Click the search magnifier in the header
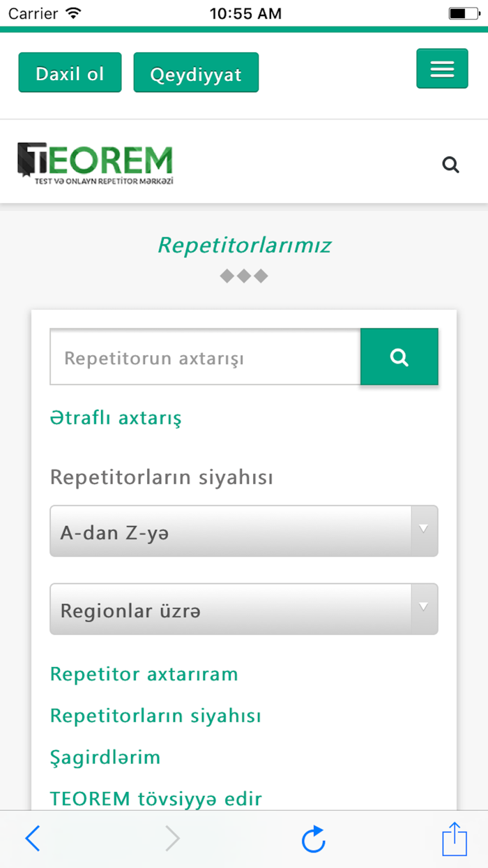The width and height of the screenshot is (488, 868). click(450, 165)
